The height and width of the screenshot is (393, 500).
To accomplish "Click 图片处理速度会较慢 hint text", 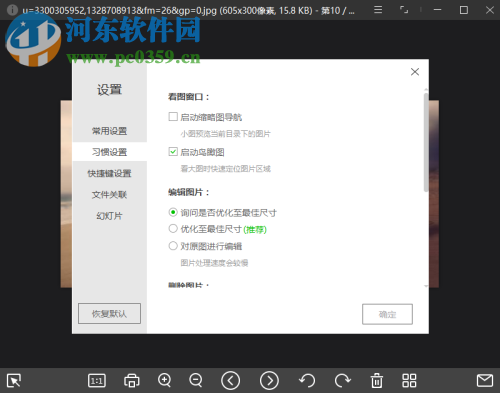I will [x=214, y=263].
